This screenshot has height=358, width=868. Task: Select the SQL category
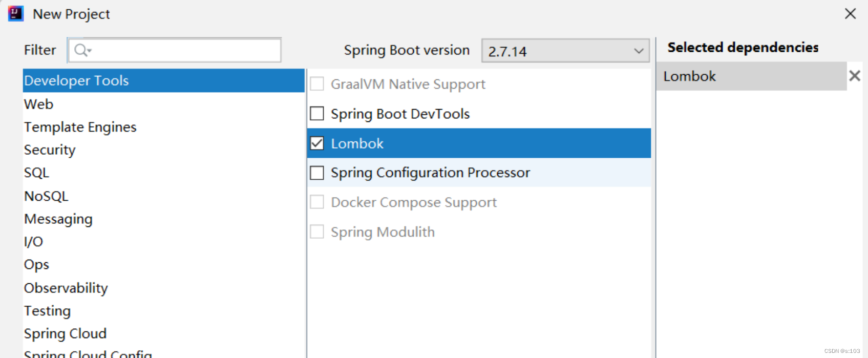pyautogui.click(x=163, y=173)
